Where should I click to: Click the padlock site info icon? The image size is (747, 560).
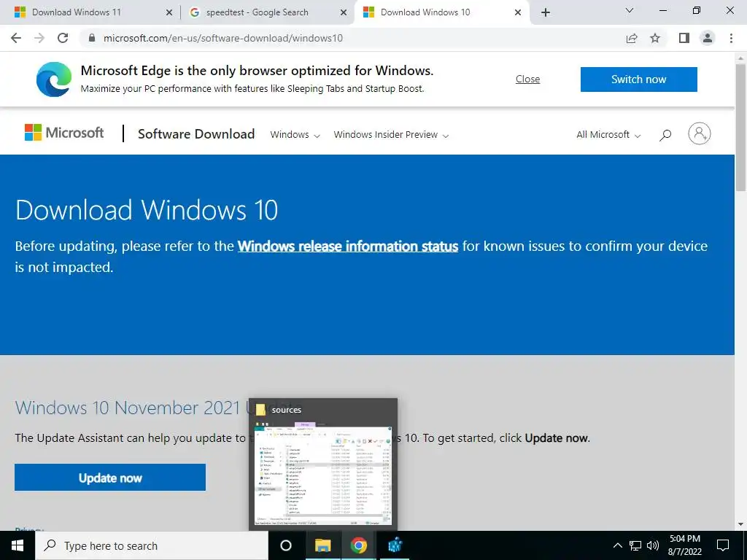[x=92, y=38]
